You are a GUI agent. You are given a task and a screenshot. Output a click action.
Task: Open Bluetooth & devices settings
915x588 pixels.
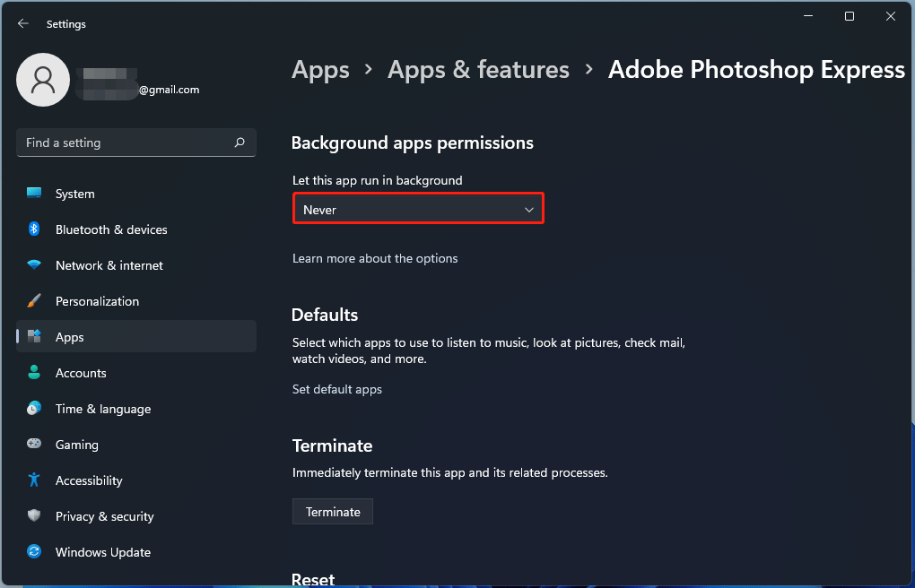coord(136,229)
